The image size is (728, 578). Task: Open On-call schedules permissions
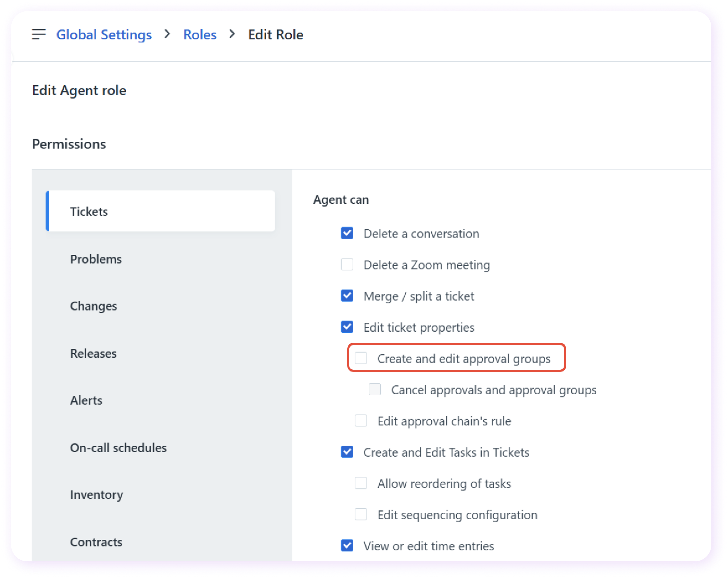[118, 447]
